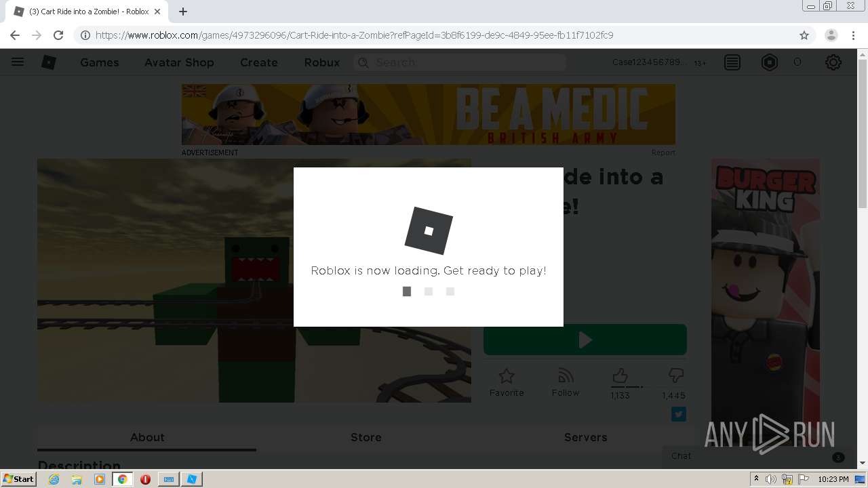The image size is (868, 488).
Task: View site information icon in address bar
Action: point(85,35)
